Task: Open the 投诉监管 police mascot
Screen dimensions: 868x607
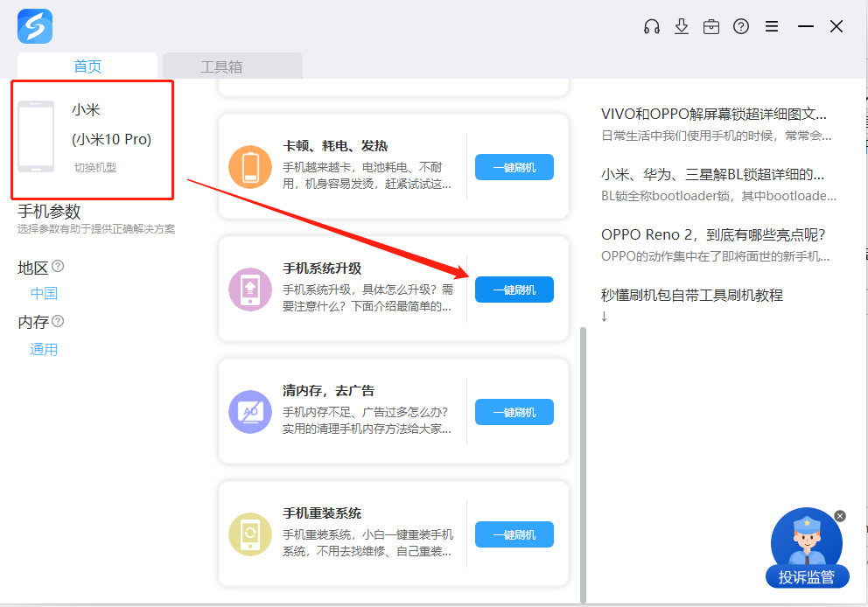Action: pyautogui.click(x=807, y=548)
